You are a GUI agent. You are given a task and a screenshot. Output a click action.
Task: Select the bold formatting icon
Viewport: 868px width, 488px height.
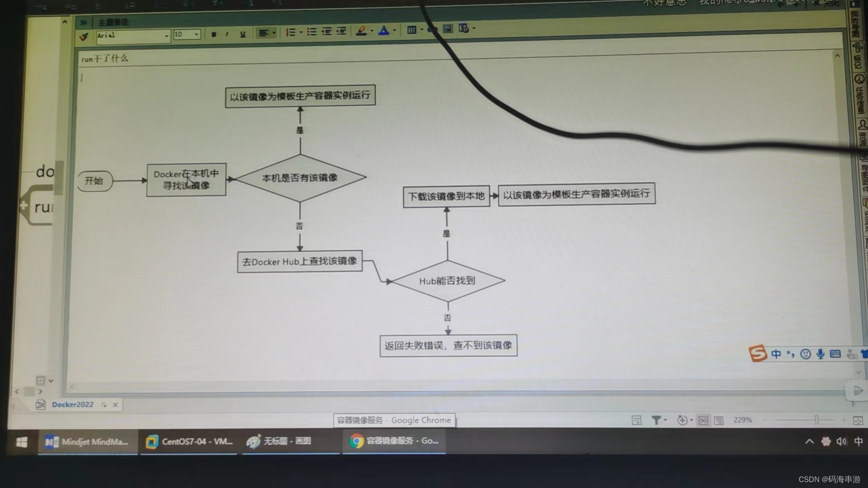point(213,34)
